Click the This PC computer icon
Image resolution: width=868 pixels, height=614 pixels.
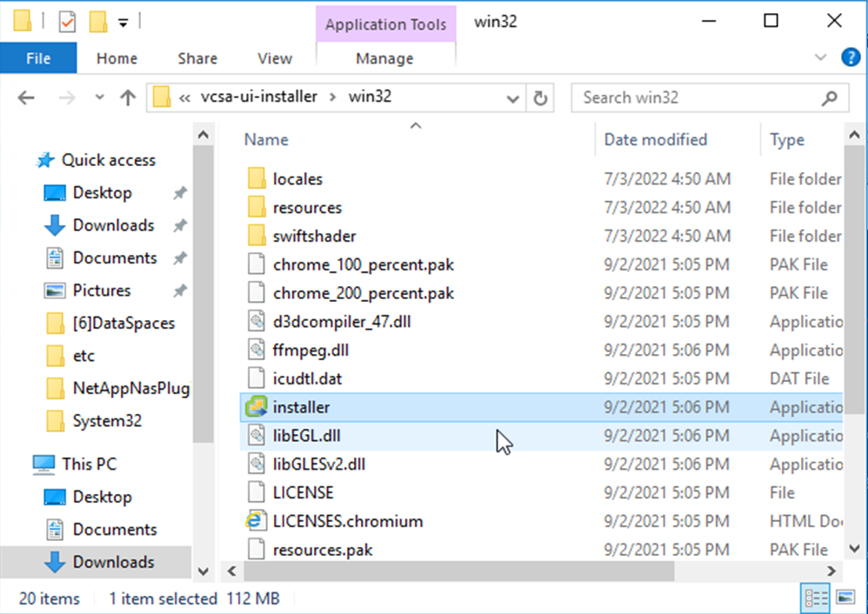click(x=43, y=464)
